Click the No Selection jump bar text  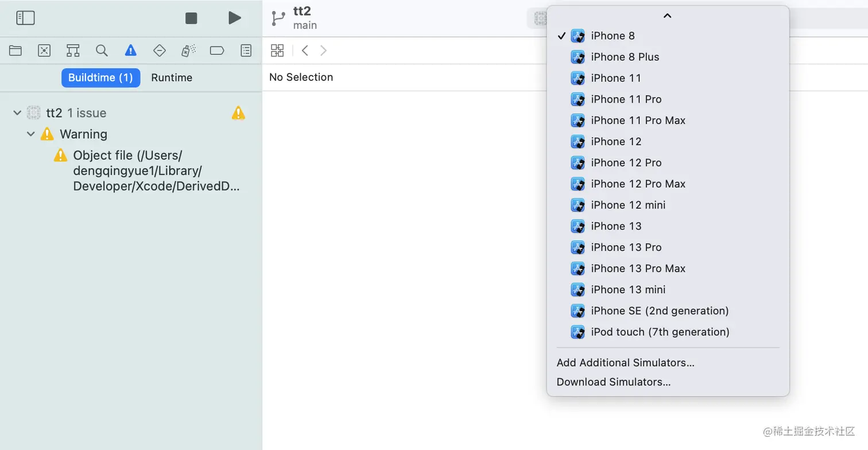[x=301, y=77]
